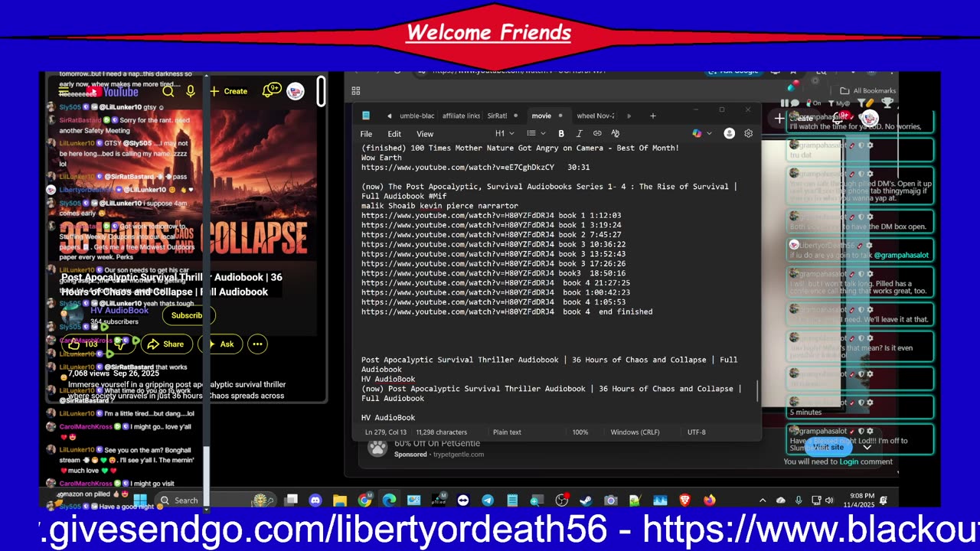Viewport: 980px width, 551px height.
Task: Change UTF-8 encoding in status bar
Action: pos(696,432)
